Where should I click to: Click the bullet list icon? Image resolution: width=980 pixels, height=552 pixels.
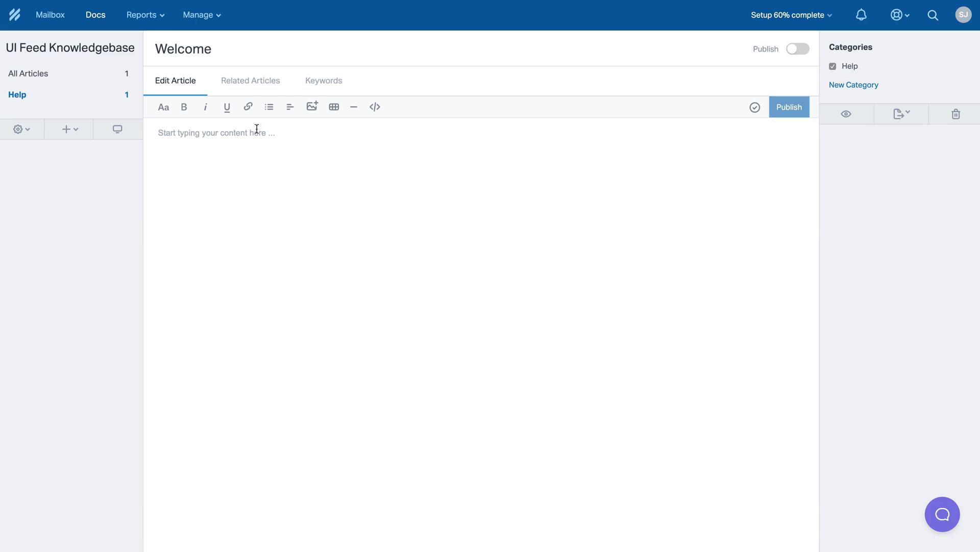268,107
